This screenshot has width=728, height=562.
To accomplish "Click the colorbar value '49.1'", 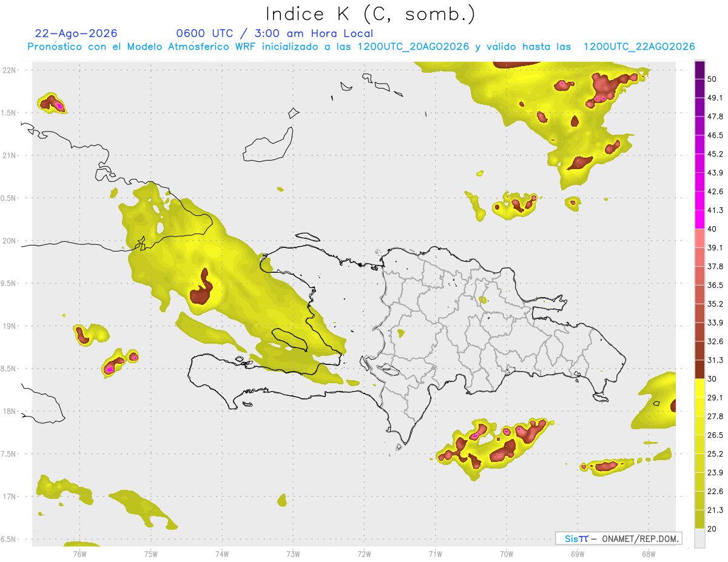I will click(x=715, y=98).
